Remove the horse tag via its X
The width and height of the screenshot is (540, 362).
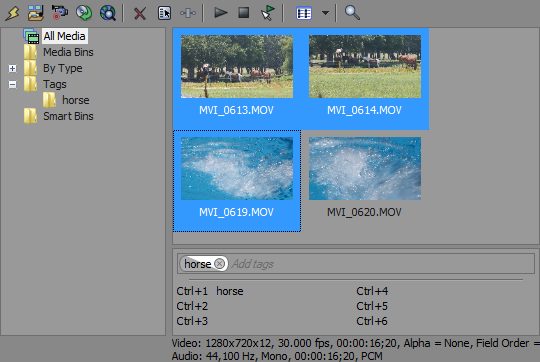219,264
